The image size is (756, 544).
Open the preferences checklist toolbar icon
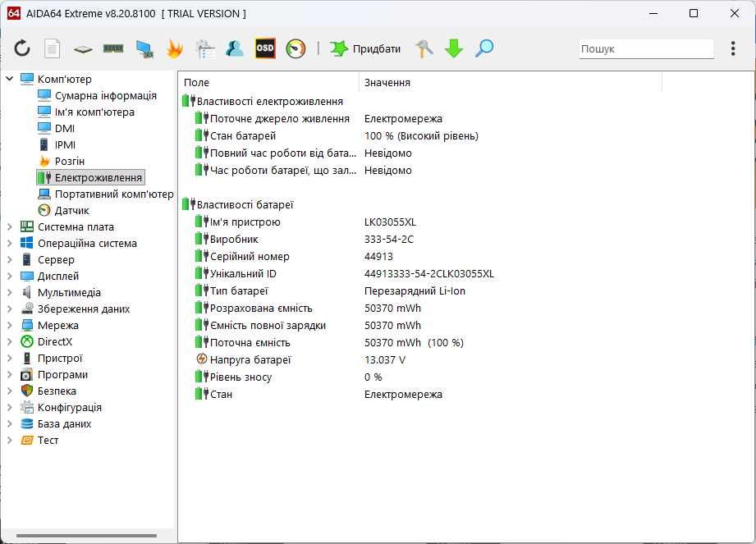pos(205,48)
